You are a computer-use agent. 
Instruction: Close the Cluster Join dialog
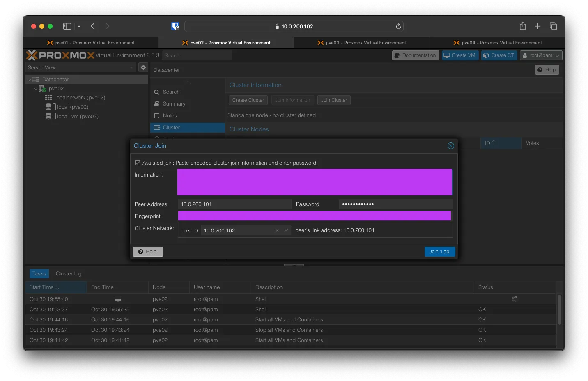[x=451, y=146]
